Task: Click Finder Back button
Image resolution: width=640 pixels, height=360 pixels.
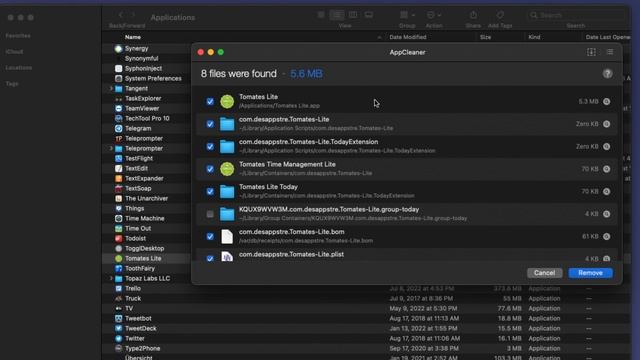Action: pyautogui.click(x=121, y=15)
